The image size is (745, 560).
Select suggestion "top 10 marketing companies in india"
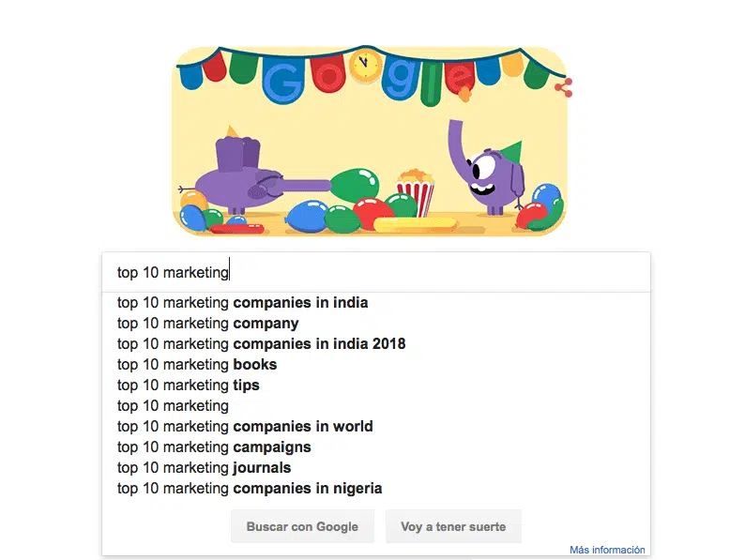click(x=242, y=303)
